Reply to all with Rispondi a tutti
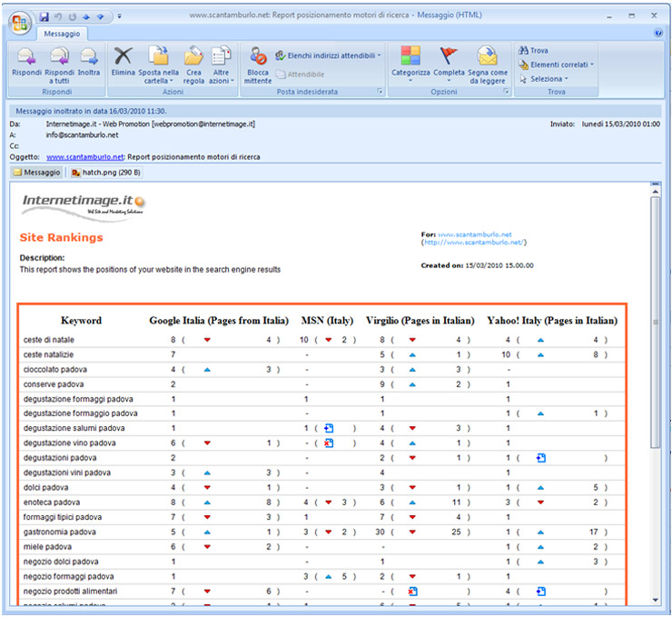This screenshot has height=617, width=672. tap(60, 65)
